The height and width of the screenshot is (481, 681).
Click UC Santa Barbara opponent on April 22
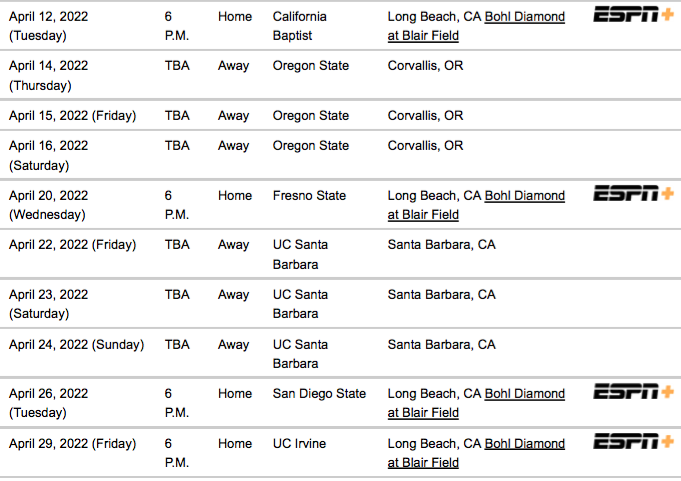(x=300, y=254)
